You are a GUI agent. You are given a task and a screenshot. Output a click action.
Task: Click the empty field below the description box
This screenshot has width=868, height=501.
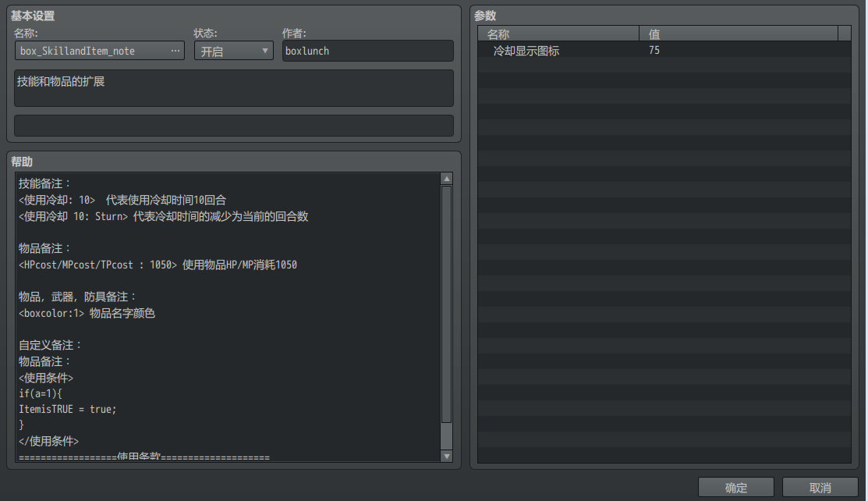click(x=234, y=126)
